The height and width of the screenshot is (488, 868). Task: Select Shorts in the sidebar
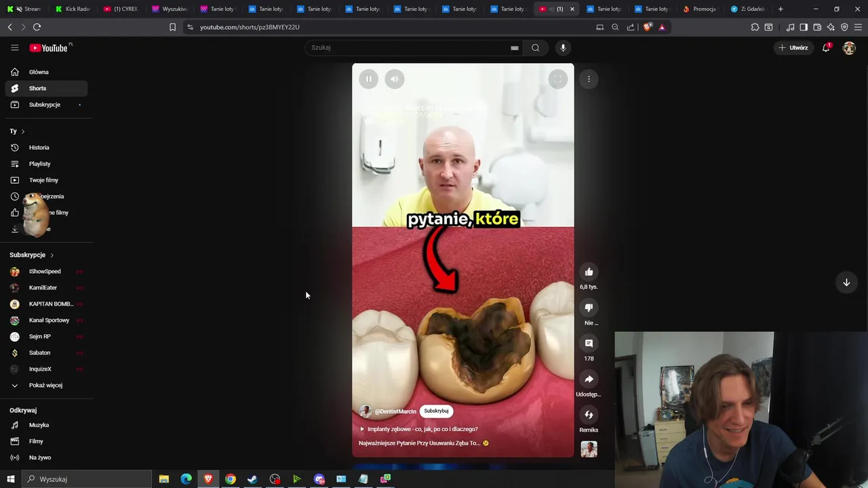[x=46, y=88]
